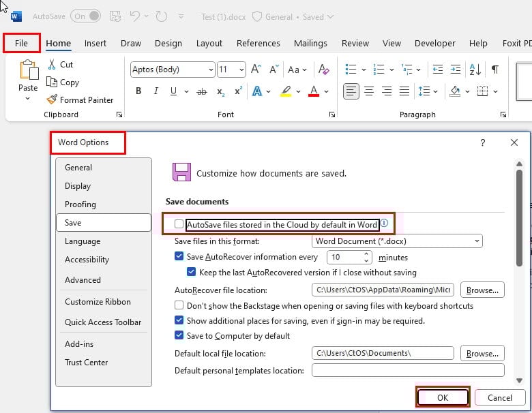532x413 pixels.
Task: Redo the last action
Action: coord(161,16)
